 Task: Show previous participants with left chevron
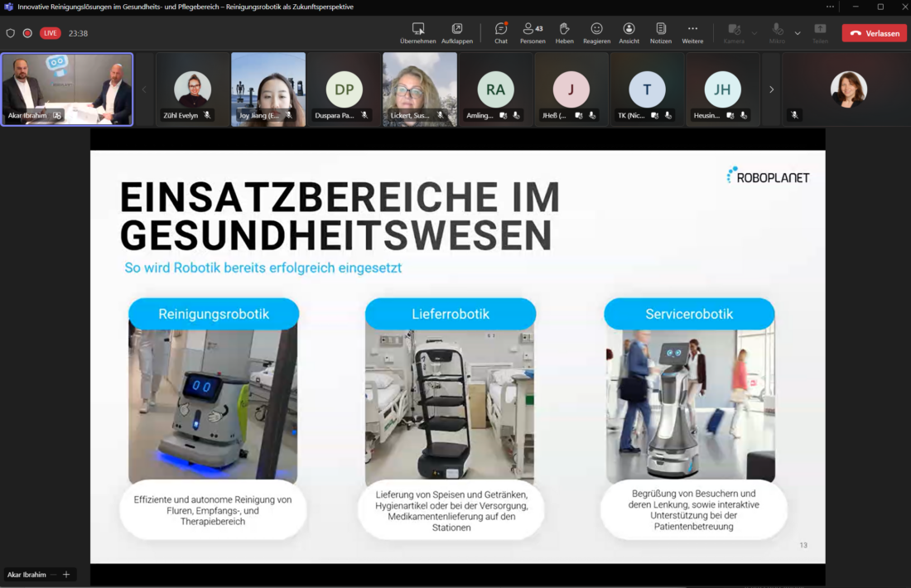[x=144, y=89]
